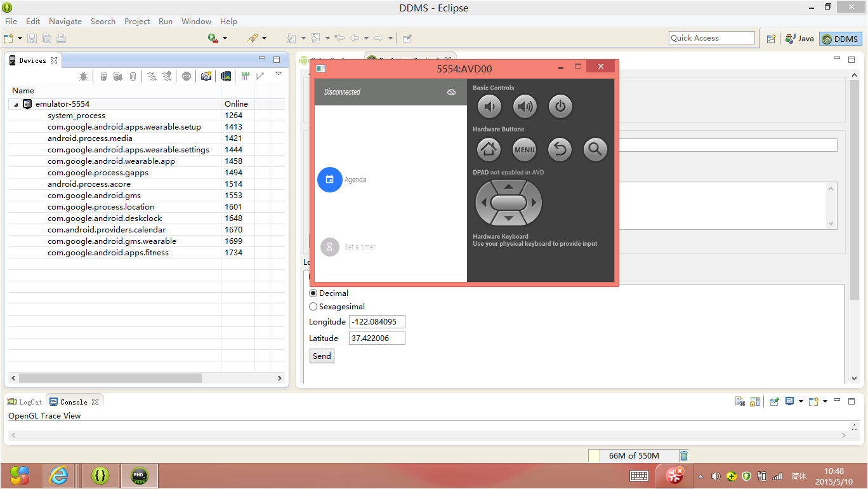This screenshot has width=868, height=489.
Task: Open the Forward navigation history dropdown
Action: 390,39
